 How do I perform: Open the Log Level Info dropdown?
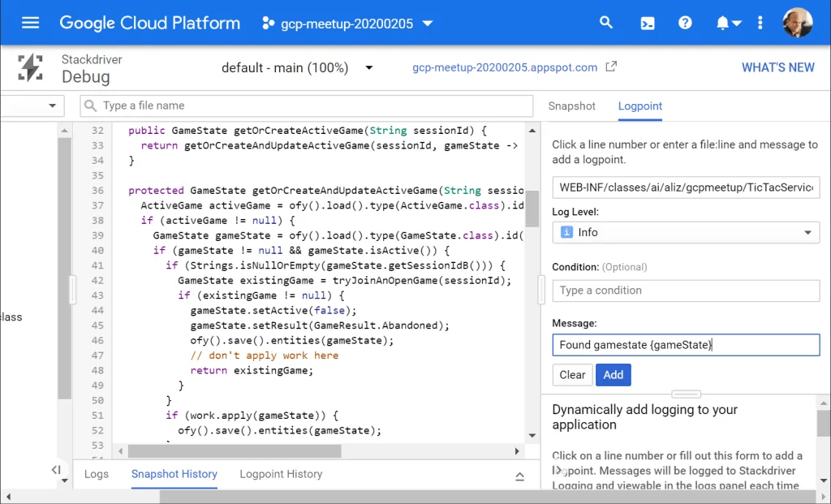tap(686, 233)
